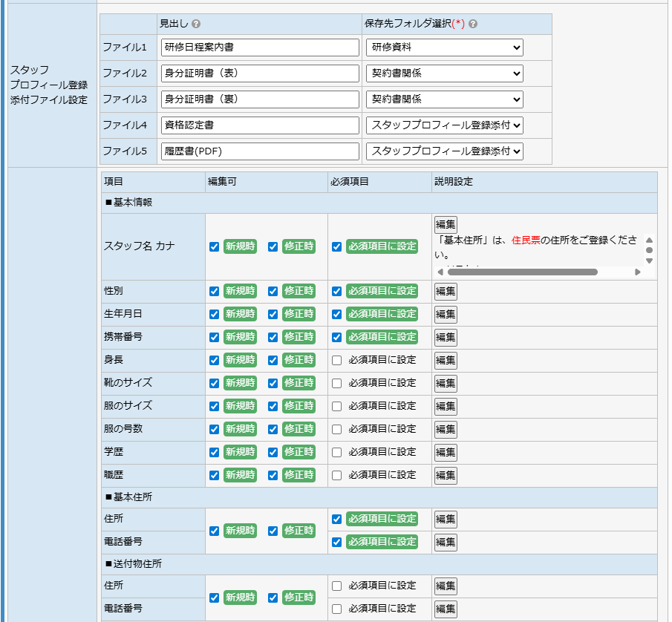
Task: Click 編集 button for 送付物住所 電話番号
Action: click(446, 609)
